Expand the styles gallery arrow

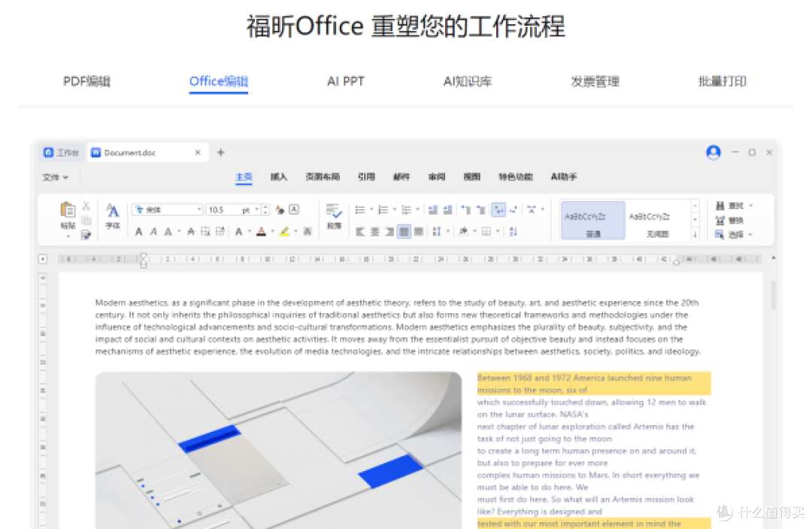(695, 235)
